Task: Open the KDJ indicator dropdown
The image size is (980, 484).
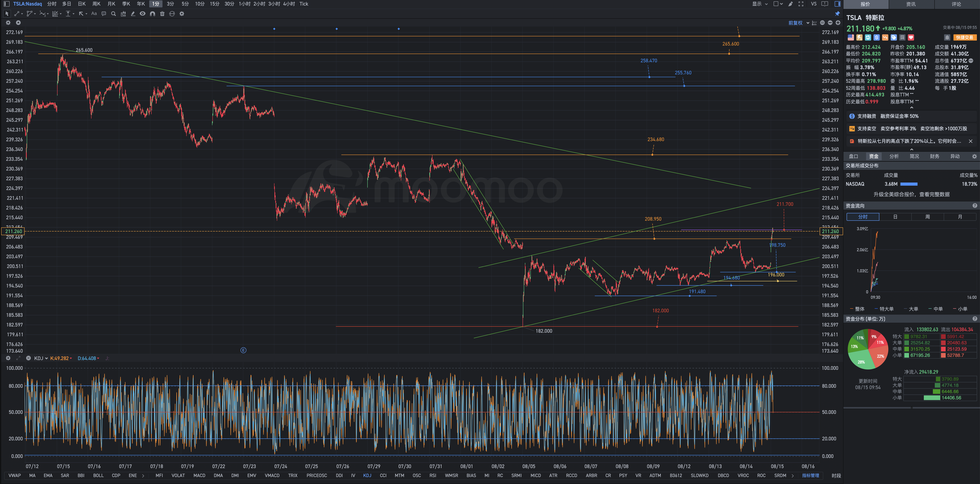Action: (41, 358)
